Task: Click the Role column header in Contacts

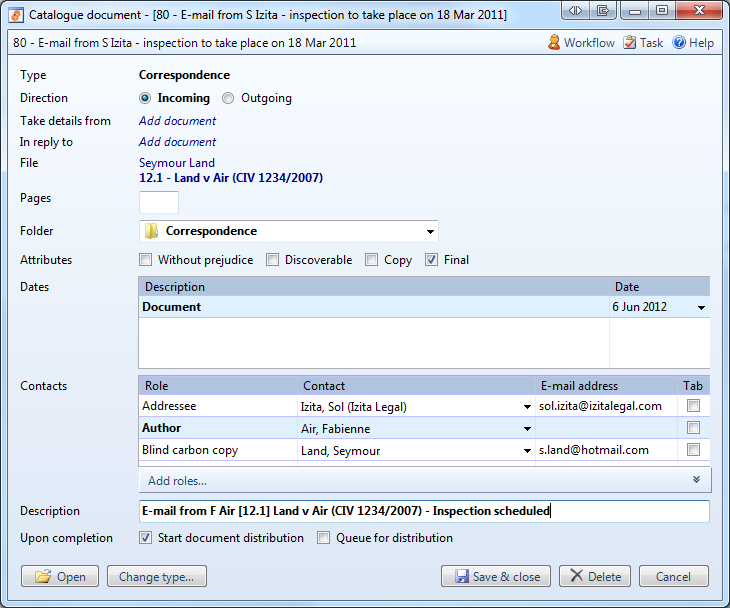Action: tap(218, 385)
